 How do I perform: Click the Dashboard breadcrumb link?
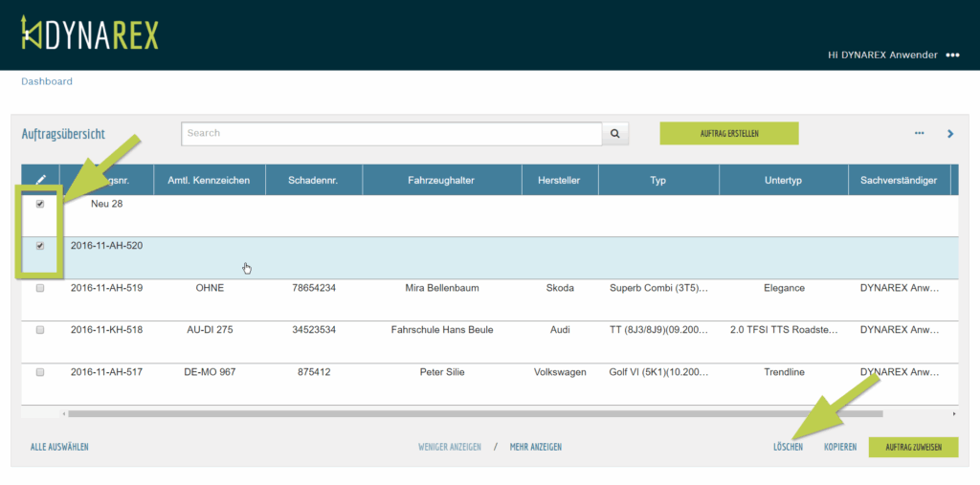pos(47,81)
